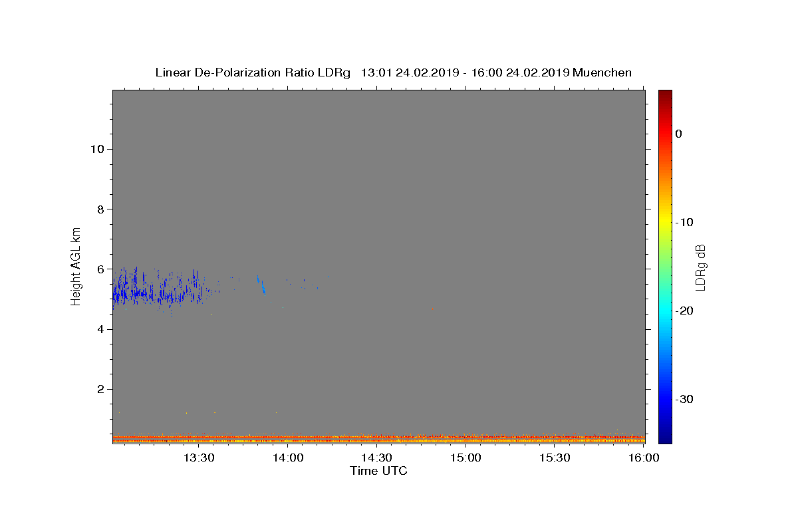Click the colorbar value -30
Viewport: 798px width, 532px height.
pos(685,399)
